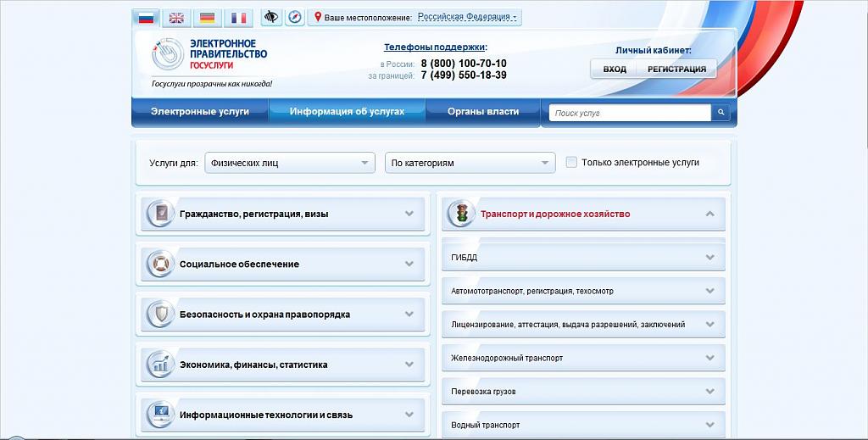Click the phone number 7 (499) 550-18-39
The image size is (868, 440).
(x=464, y=75)
